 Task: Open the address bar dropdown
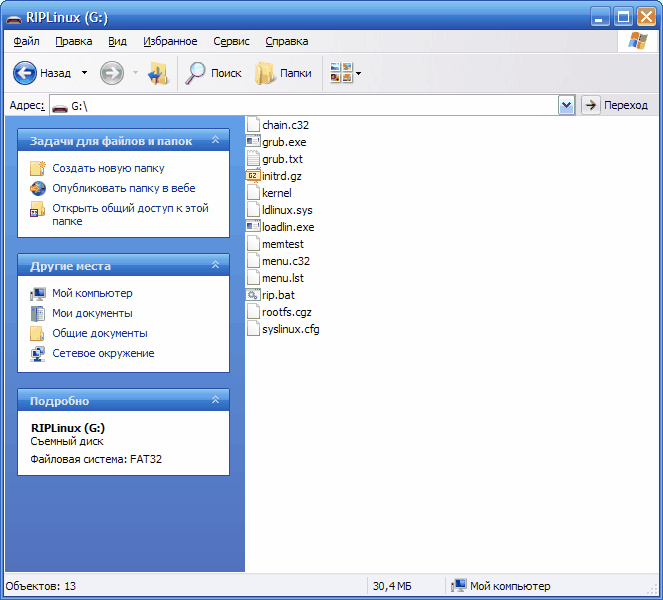click(566, 105)
